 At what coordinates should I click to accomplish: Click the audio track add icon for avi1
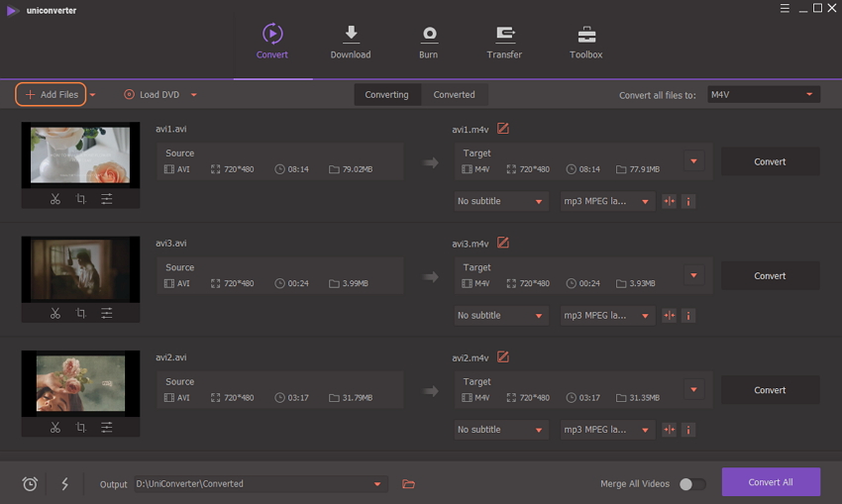tap(669, 201)
